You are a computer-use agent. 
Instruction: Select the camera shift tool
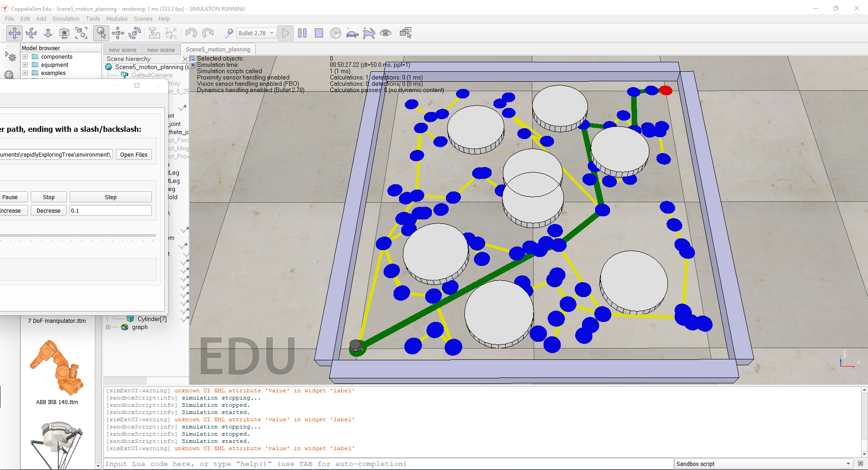(48, 33)
